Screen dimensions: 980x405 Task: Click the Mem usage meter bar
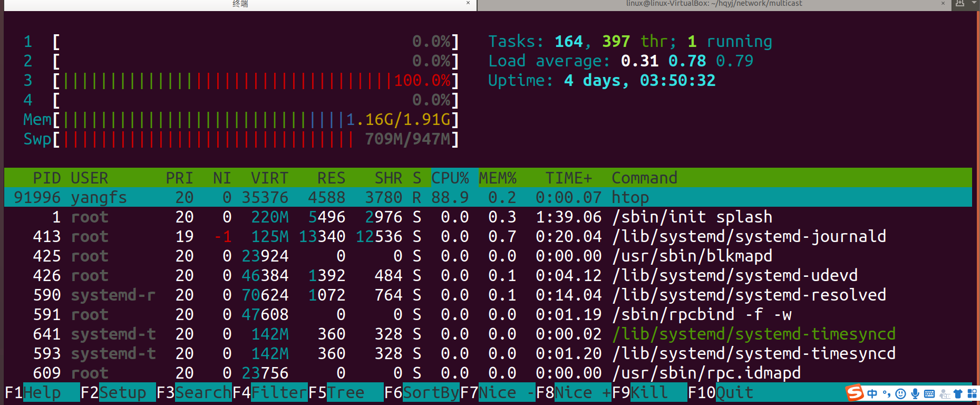coord(256,120)
